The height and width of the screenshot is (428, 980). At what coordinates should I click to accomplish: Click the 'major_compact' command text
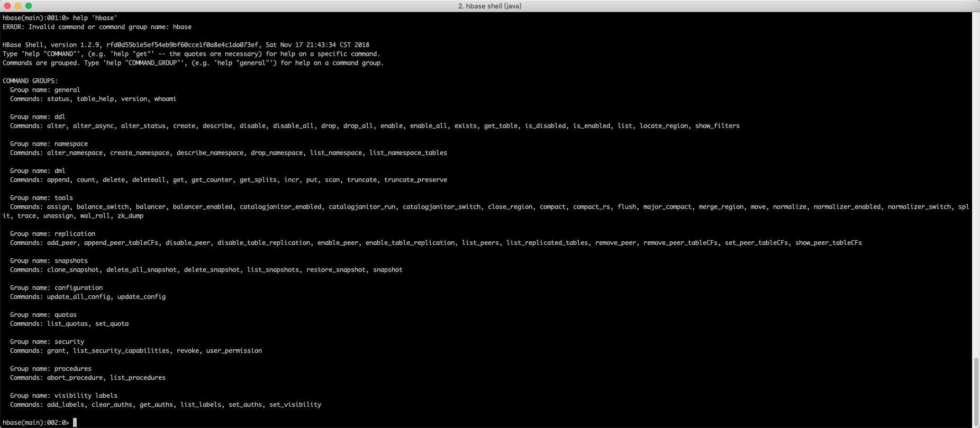coord(667,207)
